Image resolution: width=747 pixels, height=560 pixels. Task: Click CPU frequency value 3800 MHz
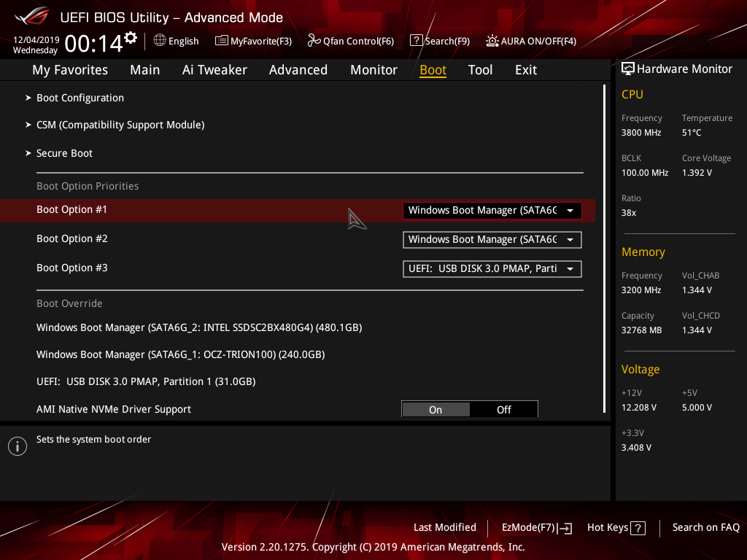coord(640,133)
